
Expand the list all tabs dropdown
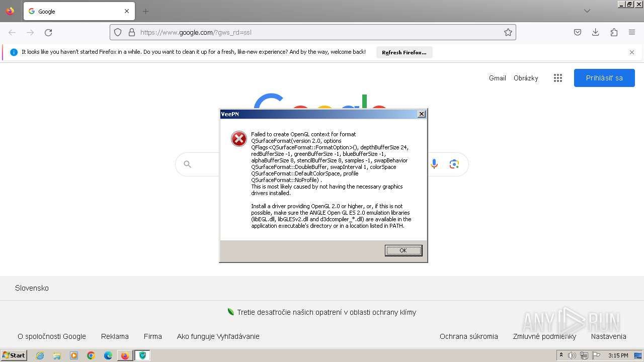587,11
